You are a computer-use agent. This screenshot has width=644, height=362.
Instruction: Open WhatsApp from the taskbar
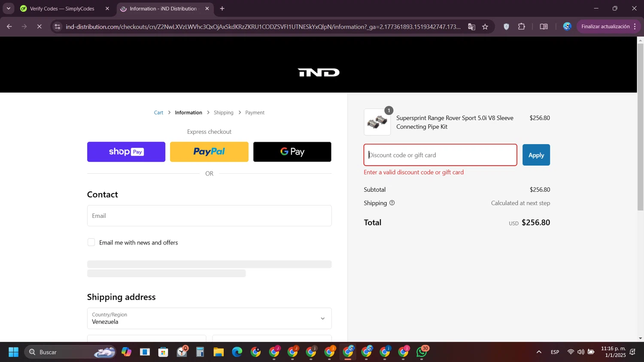pyautogui.click(x=422, y=352)
